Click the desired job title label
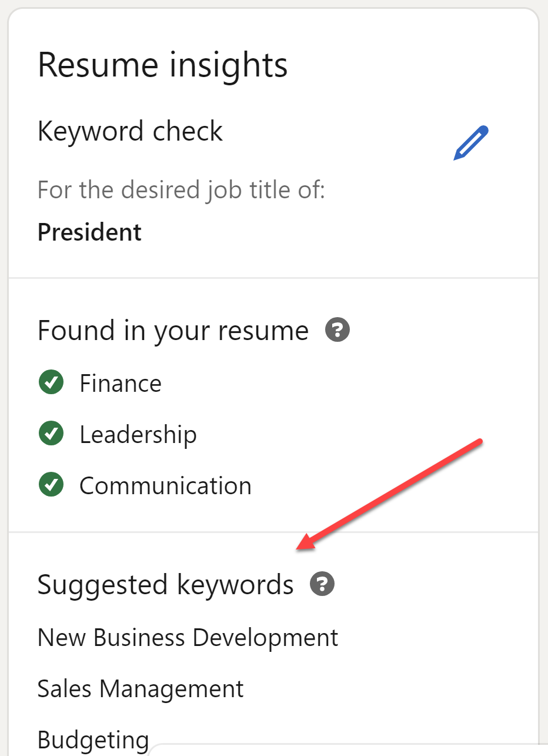 (x=181, y=190)
